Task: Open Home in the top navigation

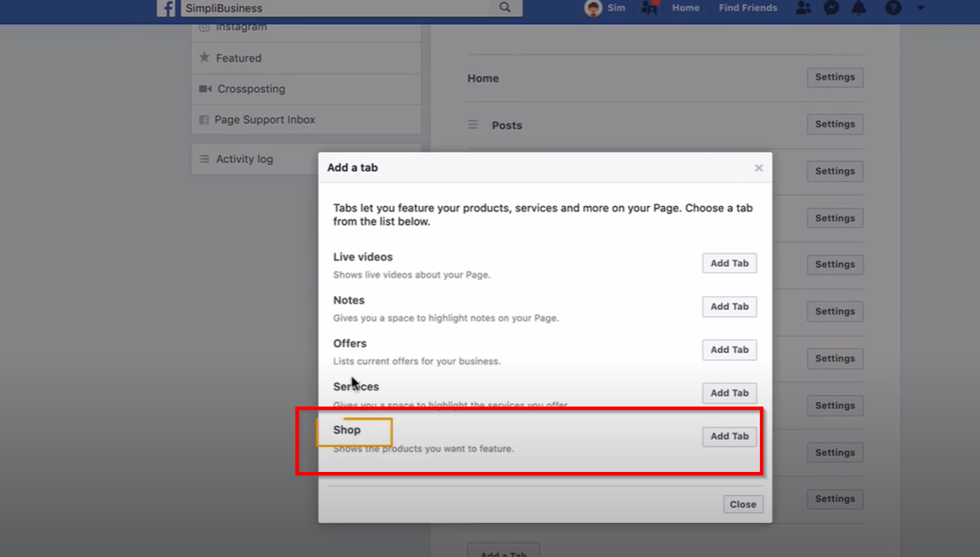Action: coord(686,8)
